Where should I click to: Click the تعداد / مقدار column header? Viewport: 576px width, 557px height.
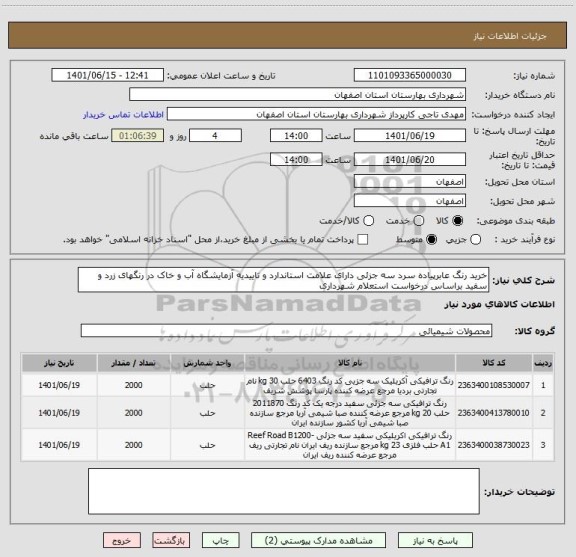click(133, 363)
